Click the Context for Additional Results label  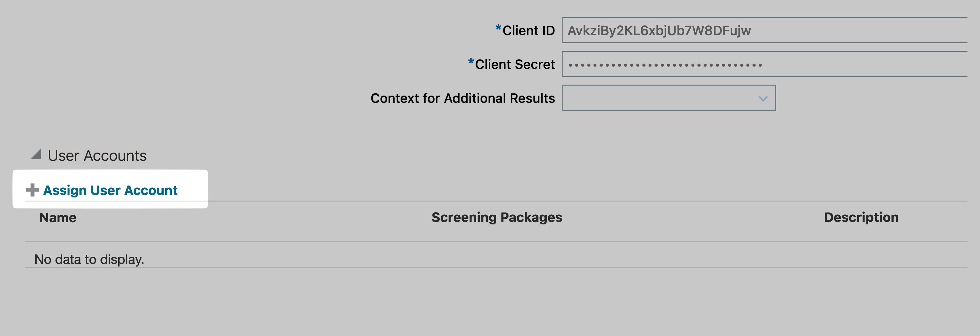point(462,98)
